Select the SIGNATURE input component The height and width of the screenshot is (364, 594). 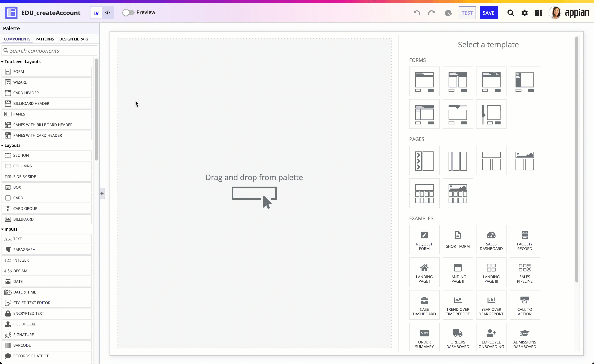click(47, 335)
